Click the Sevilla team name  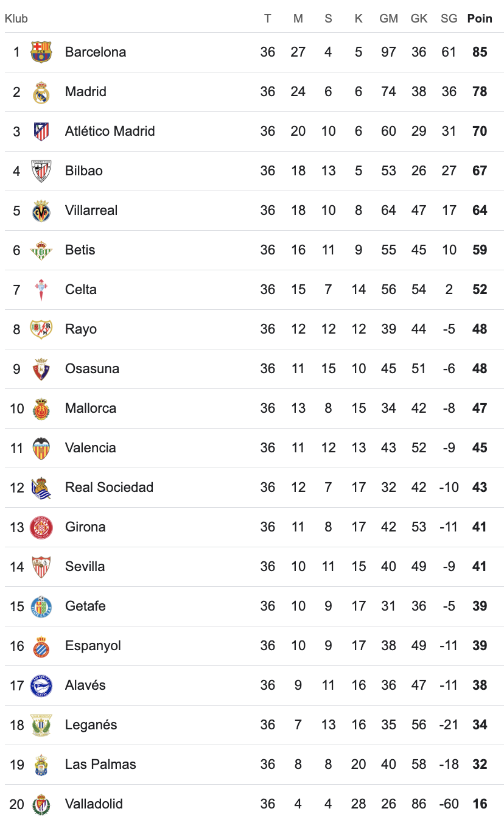85,567
